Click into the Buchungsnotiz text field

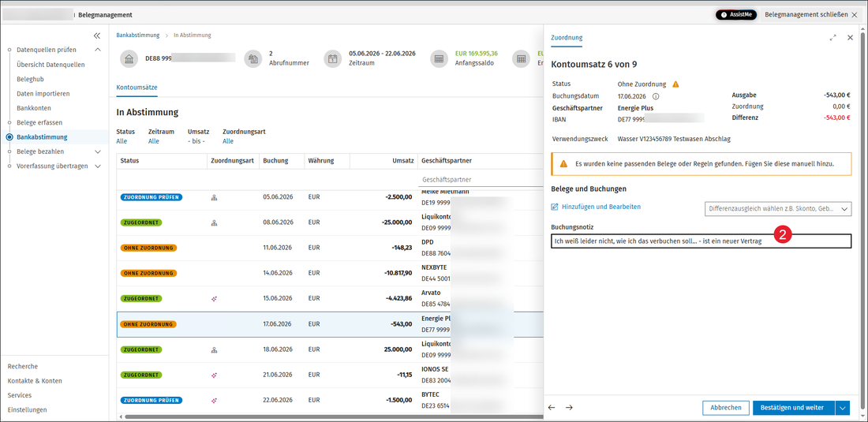point(701,241)
